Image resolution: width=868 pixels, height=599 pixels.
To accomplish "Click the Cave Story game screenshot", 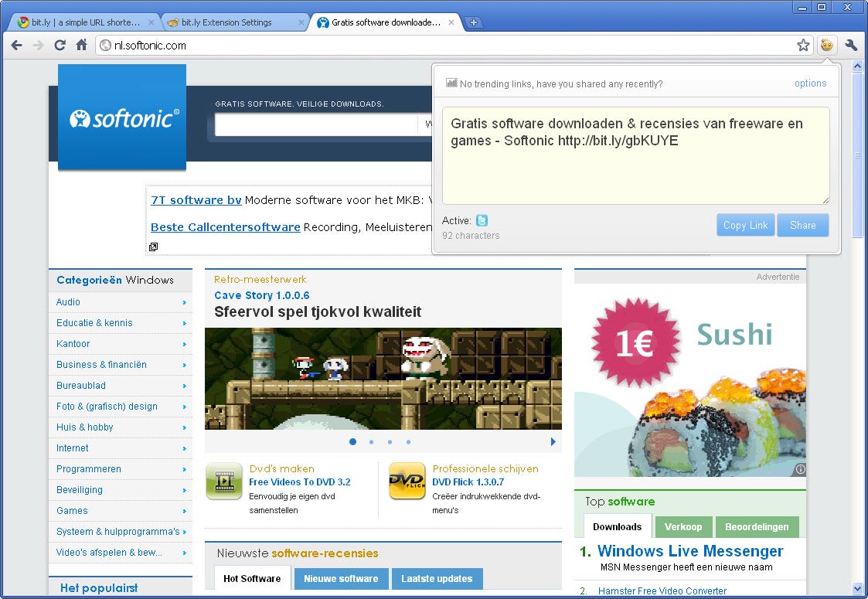I will click(383, 379).
